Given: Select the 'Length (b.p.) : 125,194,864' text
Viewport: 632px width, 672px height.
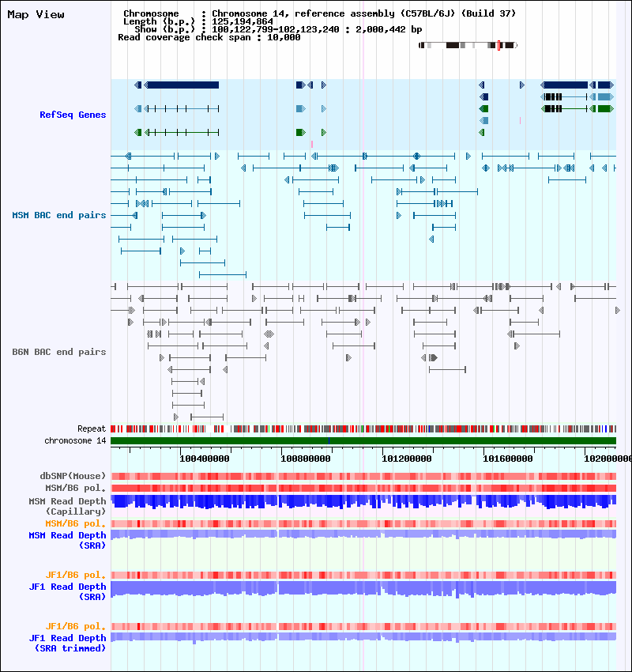Looking at the screenshot, I should point(198,21).
